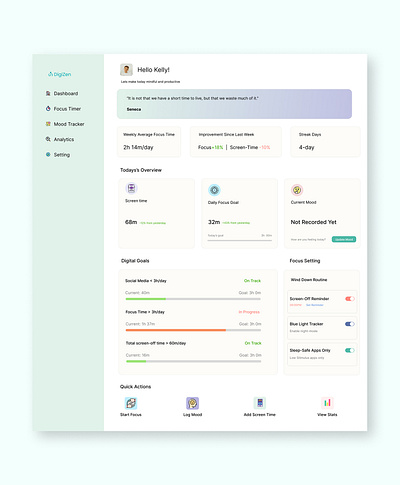The width and height of the screenshot is (400, 485).
Task: Click the "Quick Actions" section heading
Action: [135, 387]
